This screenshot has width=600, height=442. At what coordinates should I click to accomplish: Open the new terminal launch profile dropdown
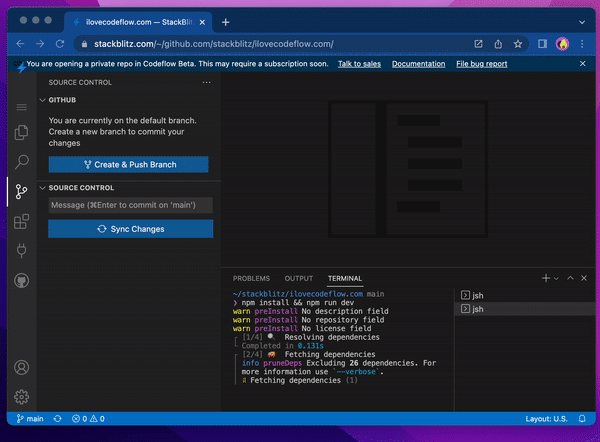click(x=556, y=278)
